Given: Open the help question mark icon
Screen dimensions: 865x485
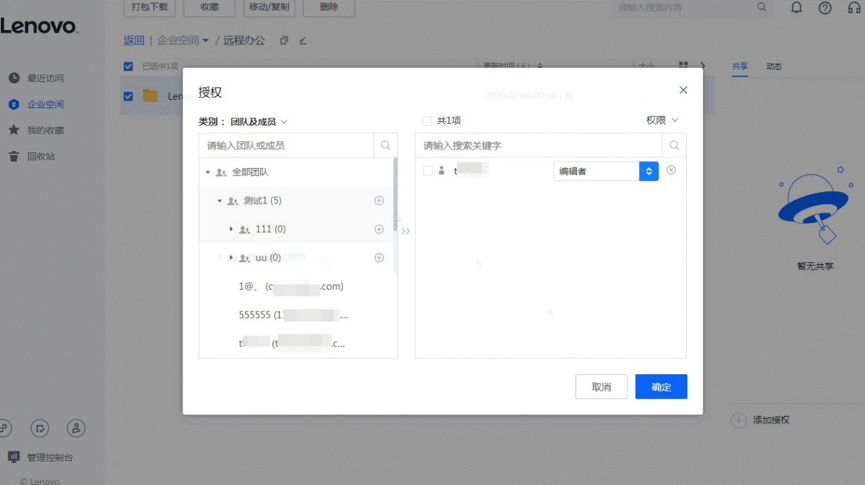Looking at the screenshot, I should 825,8.
